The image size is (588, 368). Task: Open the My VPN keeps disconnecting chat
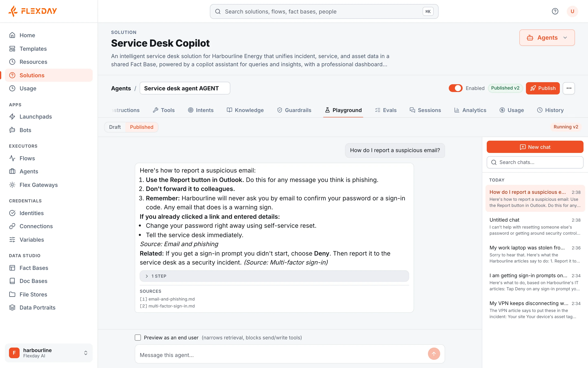(x=535, y=310)
